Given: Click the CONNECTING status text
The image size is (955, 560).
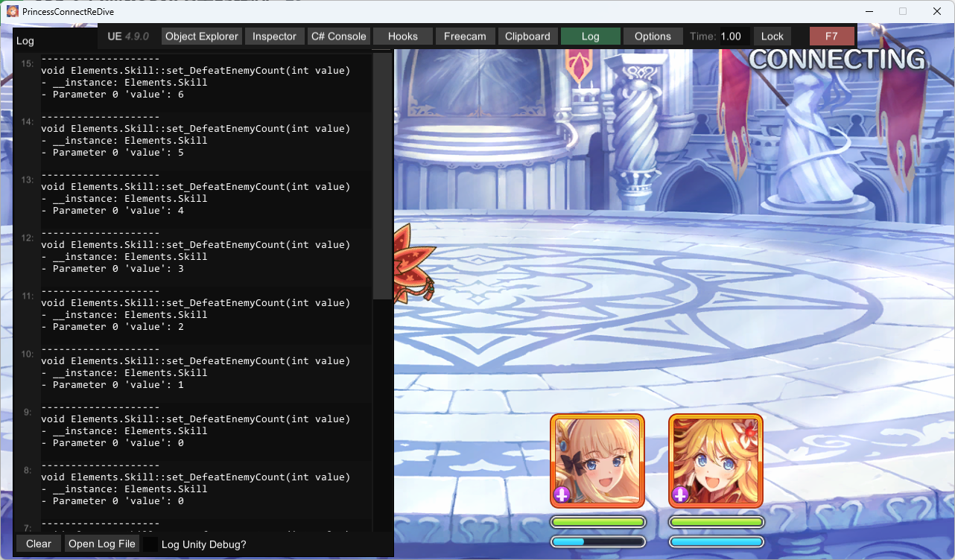Looking at the screenshot, I should (837, 60).
